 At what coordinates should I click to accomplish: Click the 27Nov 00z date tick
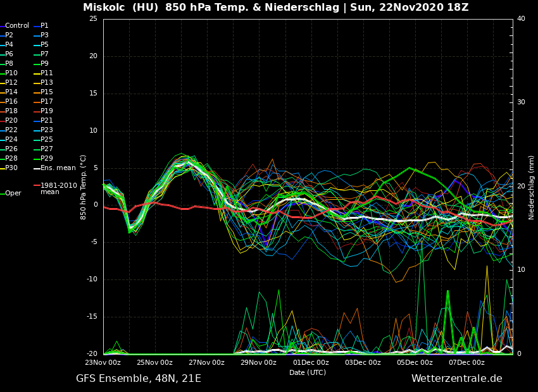tap(207, 363)
